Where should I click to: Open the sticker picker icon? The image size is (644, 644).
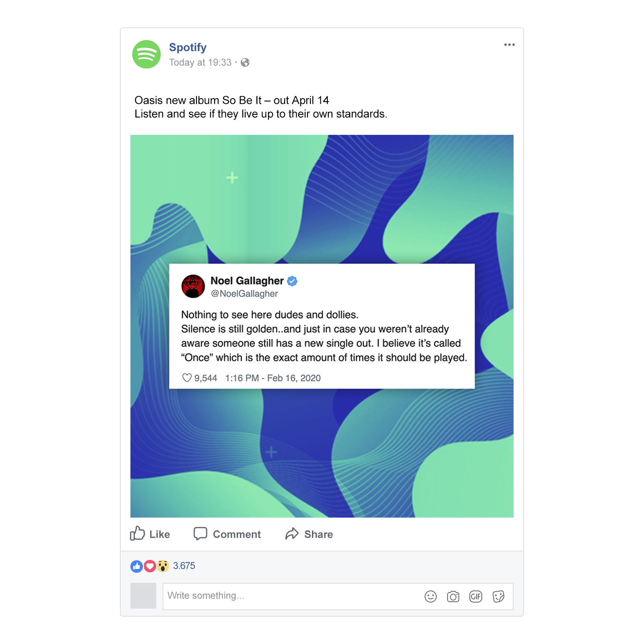(x=498, y=597)
